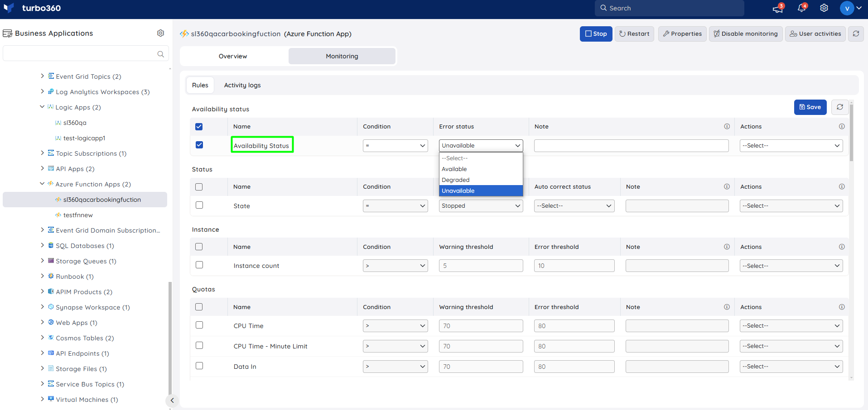Enable the State rule checkbox
The image size is (868, 410).
(199, 205)
